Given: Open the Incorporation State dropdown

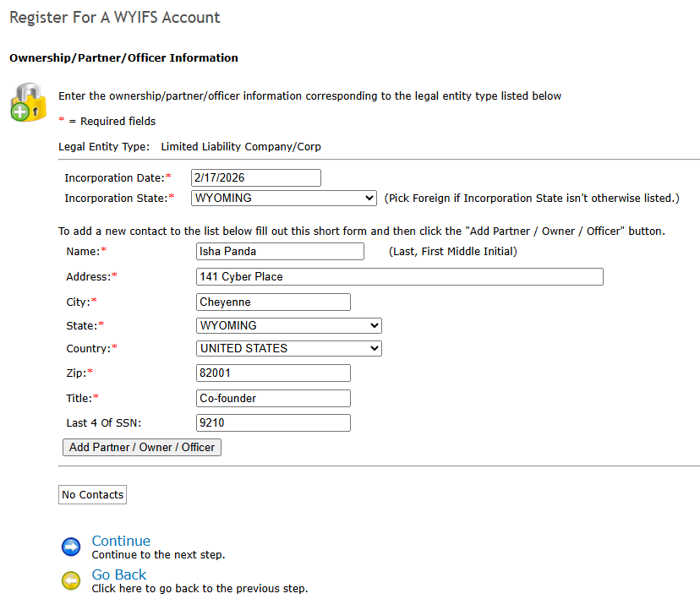Looking at the screenshot, I should point(284,198).
